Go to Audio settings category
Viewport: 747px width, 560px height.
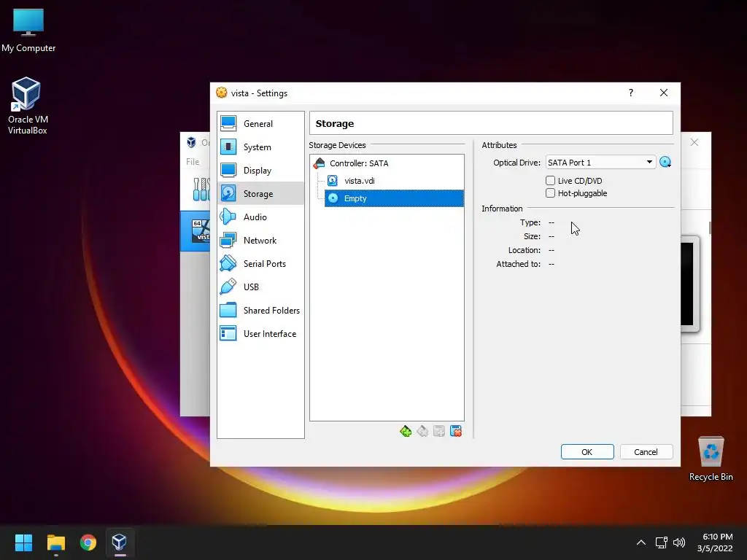pyautogui.click(x=260, y=217)
